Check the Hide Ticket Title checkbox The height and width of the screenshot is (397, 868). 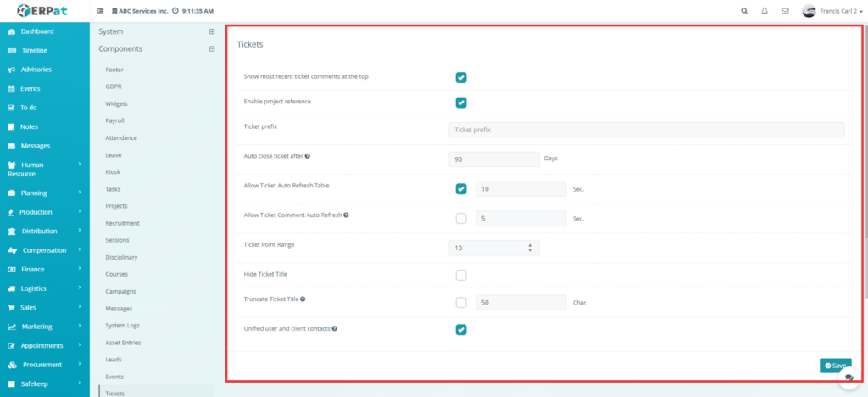[x=461, y=275]
